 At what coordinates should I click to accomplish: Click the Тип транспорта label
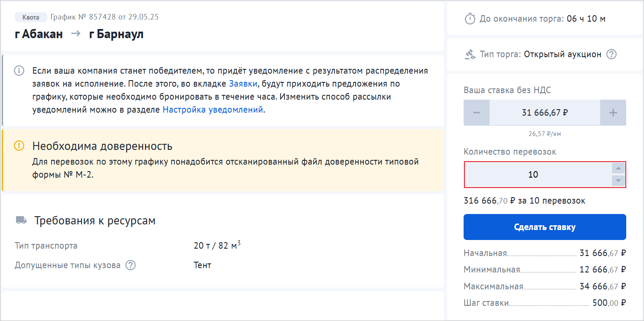46,246
